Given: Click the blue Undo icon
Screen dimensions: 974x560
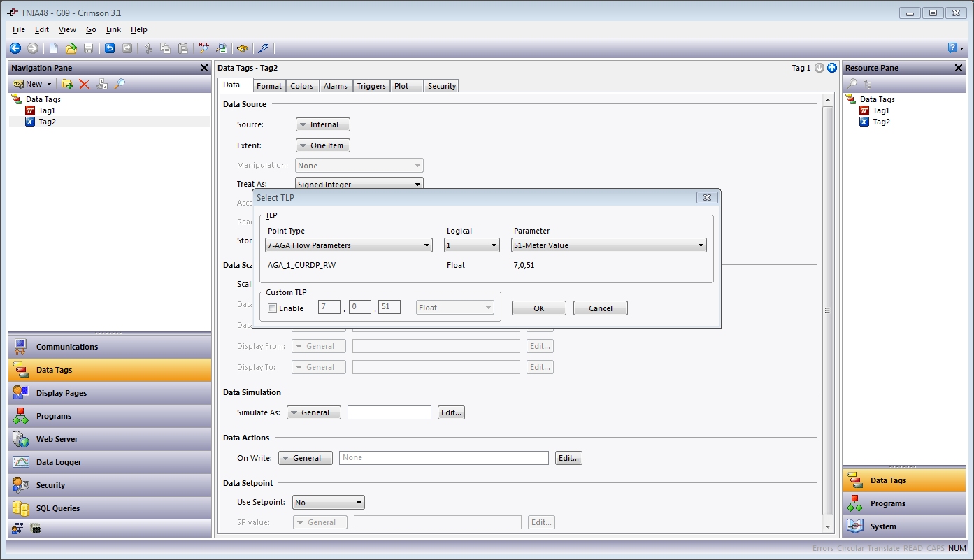Looking at the screenshot, I should [x=110, y=48].
